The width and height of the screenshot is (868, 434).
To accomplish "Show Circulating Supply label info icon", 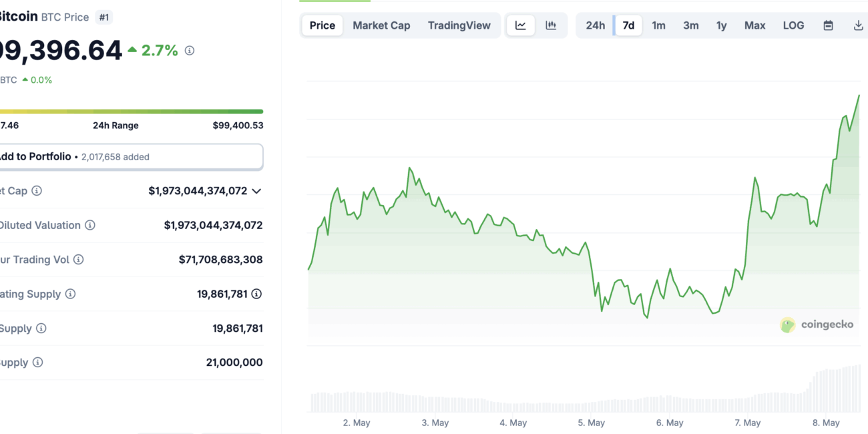I will coord(70,294).
